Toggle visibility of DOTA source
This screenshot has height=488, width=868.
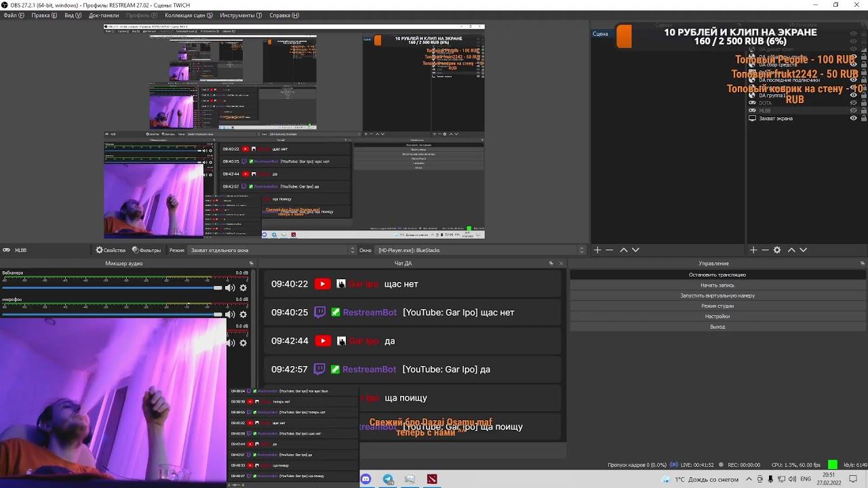click(854, 103)
